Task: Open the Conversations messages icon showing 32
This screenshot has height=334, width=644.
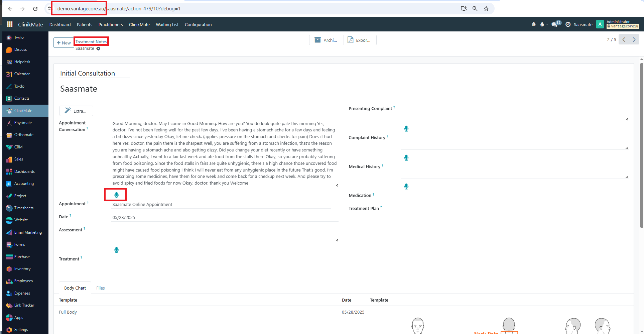Action: click(x=555, y=24)
